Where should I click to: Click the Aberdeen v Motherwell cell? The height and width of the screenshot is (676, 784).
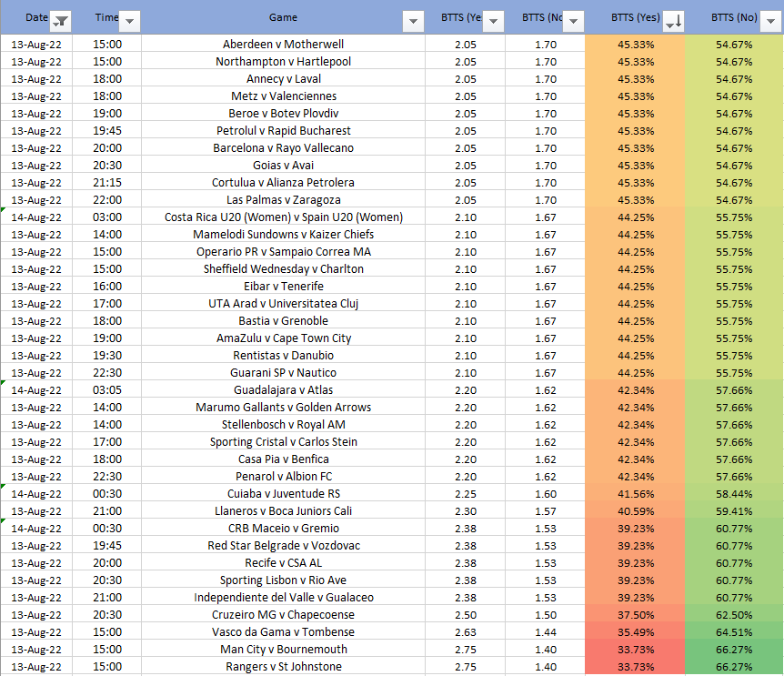pos(283,44)
